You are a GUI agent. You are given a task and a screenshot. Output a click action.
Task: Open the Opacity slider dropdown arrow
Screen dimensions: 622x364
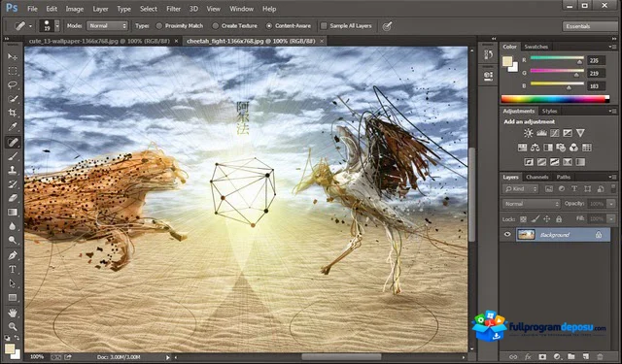point(611,204)
